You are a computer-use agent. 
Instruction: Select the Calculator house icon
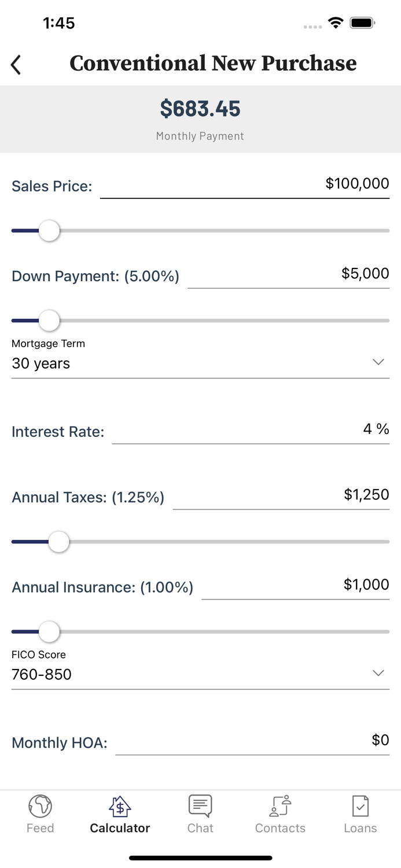click(x=120, y=806)
